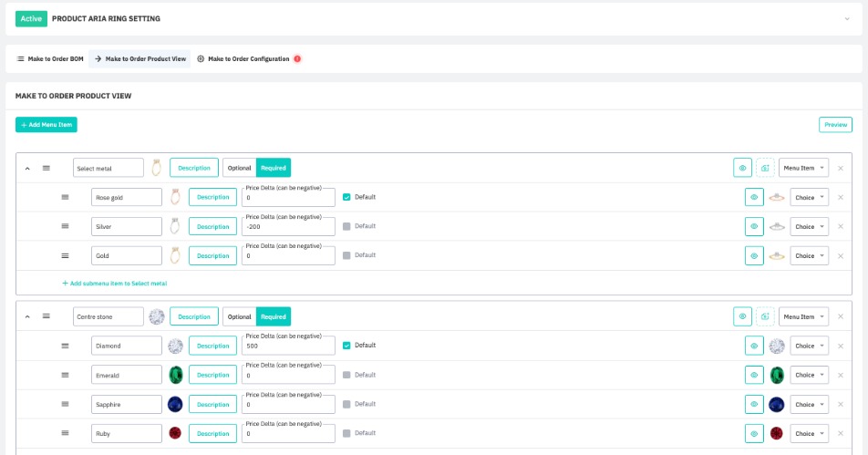Toggle visibility eye for Gold choice
Screen dimensions: 868x455
(x=754, y=255)
